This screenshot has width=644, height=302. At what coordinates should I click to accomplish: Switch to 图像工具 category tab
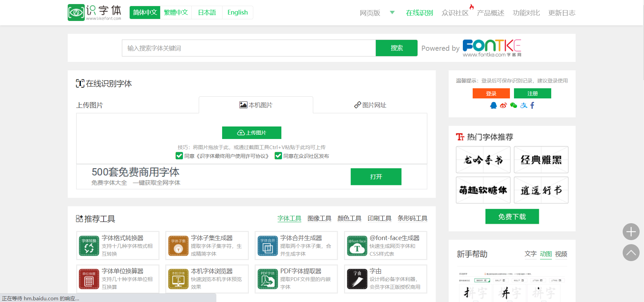[319, 218]
